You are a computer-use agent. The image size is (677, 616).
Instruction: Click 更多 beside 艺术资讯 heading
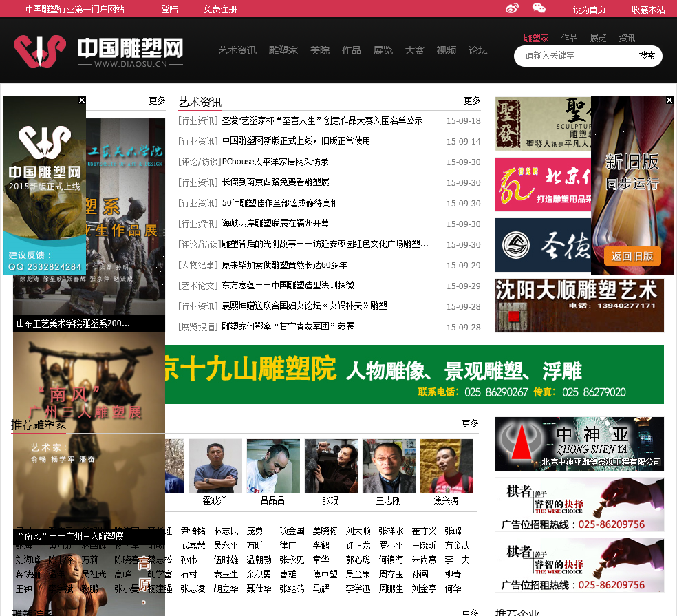(472, 100)
